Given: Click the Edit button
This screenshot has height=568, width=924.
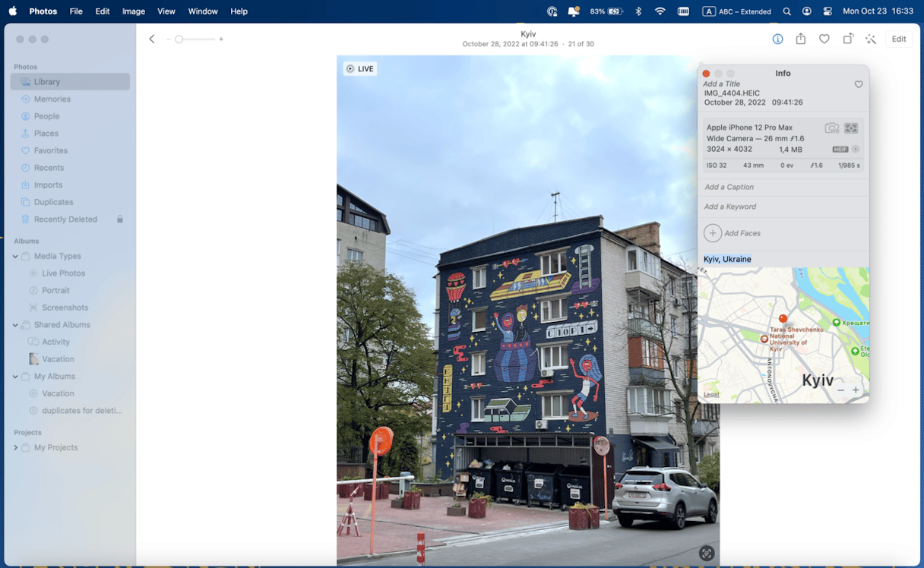Looking at the screenshot, I should 899,39.
